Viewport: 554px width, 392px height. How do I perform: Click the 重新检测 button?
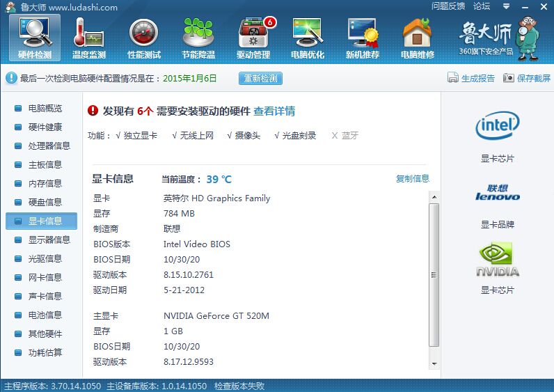tap(260, 78)
